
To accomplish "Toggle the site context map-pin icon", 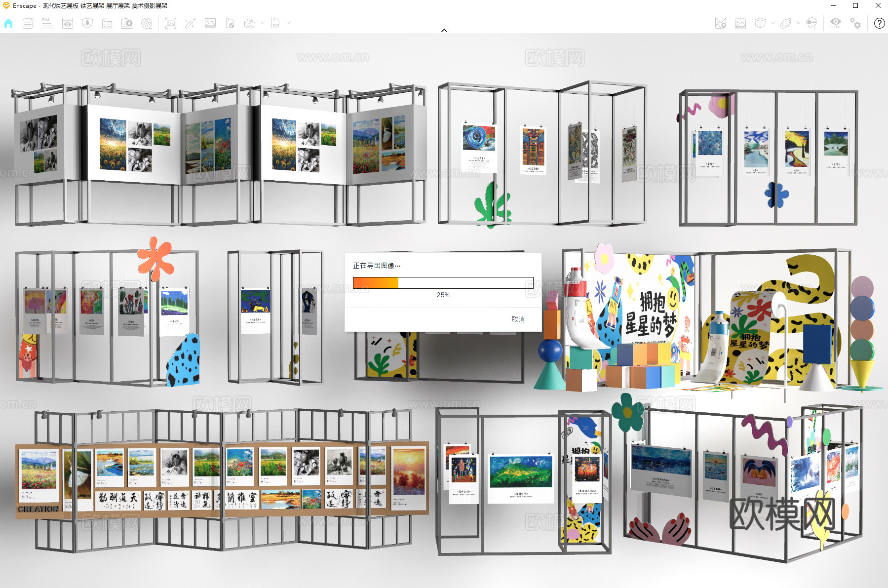I will pyautogui.click(x=721, y=23).
